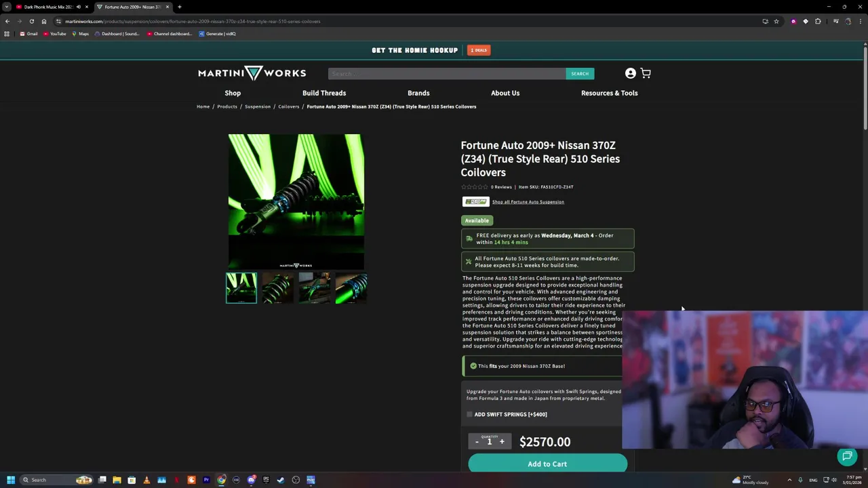Click Chrome icon in taskbar
The image size is (868, 488).
click(x=221, y=480)
